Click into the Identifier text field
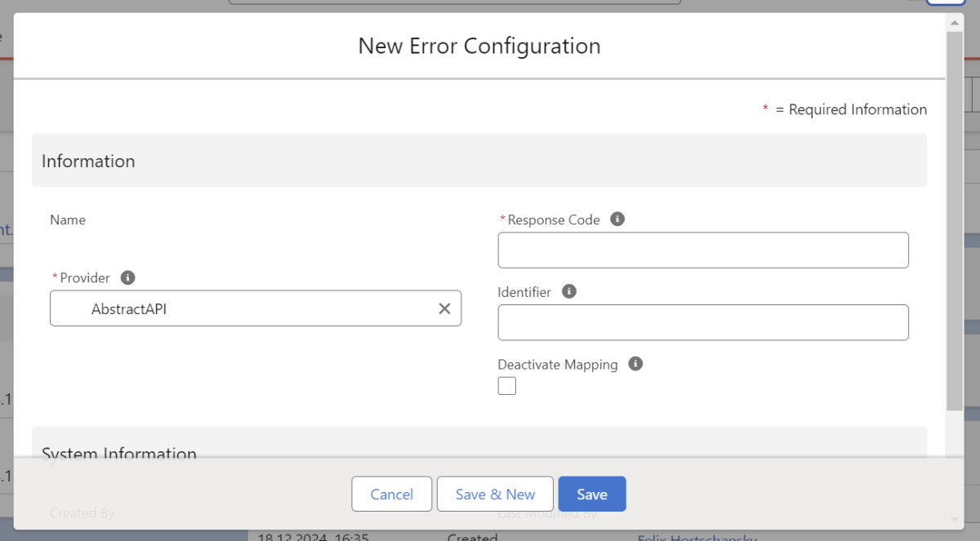 click(703, 322)
